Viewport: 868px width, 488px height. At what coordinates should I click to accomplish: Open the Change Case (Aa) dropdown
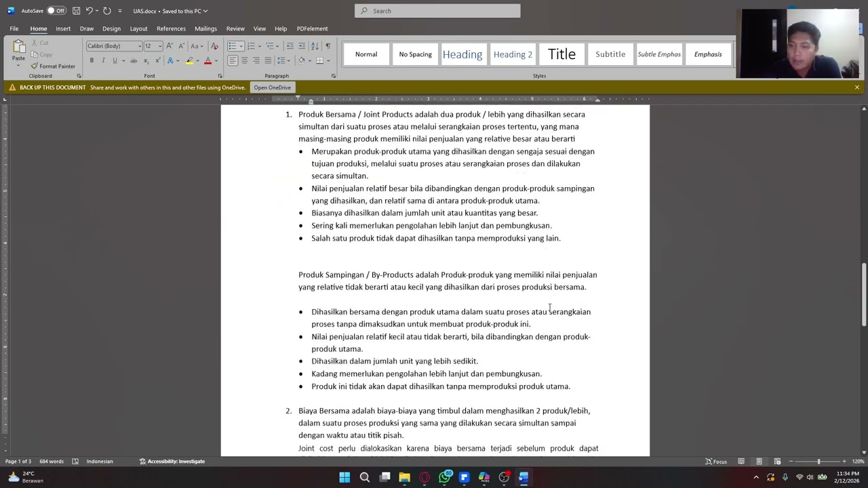(x=197, y=46)
